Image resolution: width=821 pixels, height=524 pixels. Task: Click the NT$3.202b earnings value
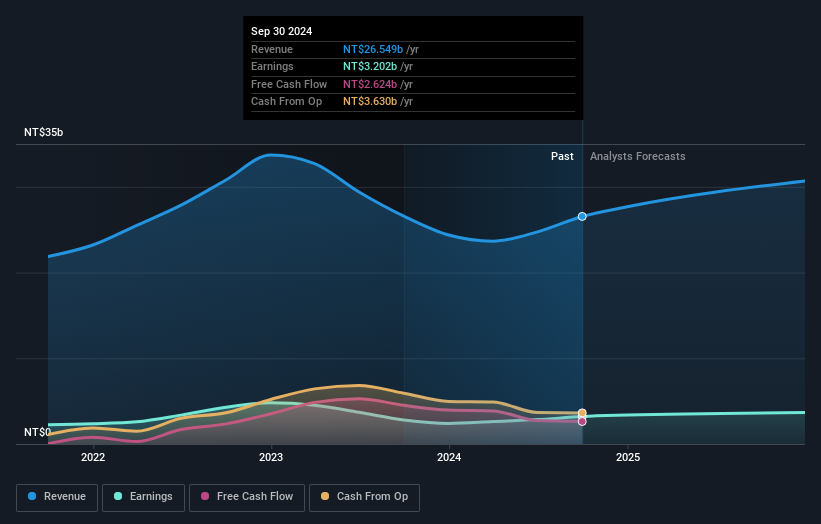[370, 66]
